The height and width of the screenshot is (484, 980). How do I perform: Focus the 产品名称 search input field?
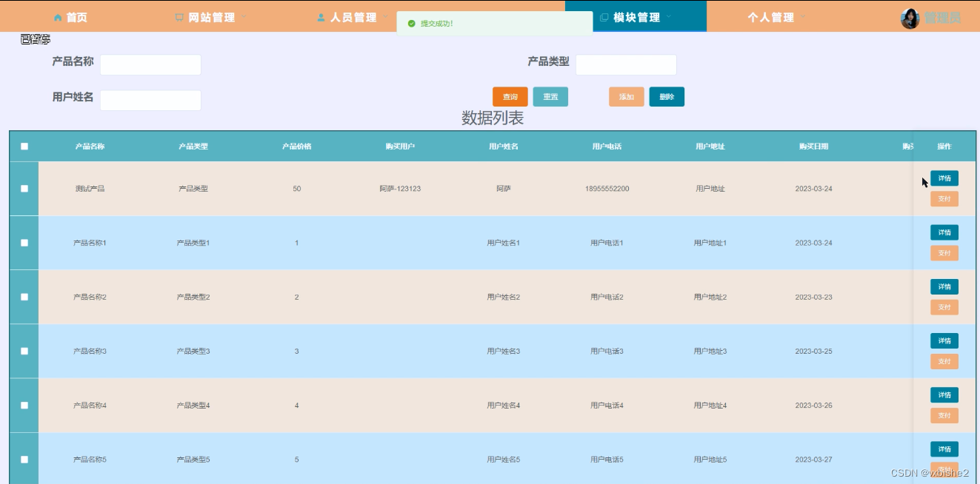[x=150, y=65]
